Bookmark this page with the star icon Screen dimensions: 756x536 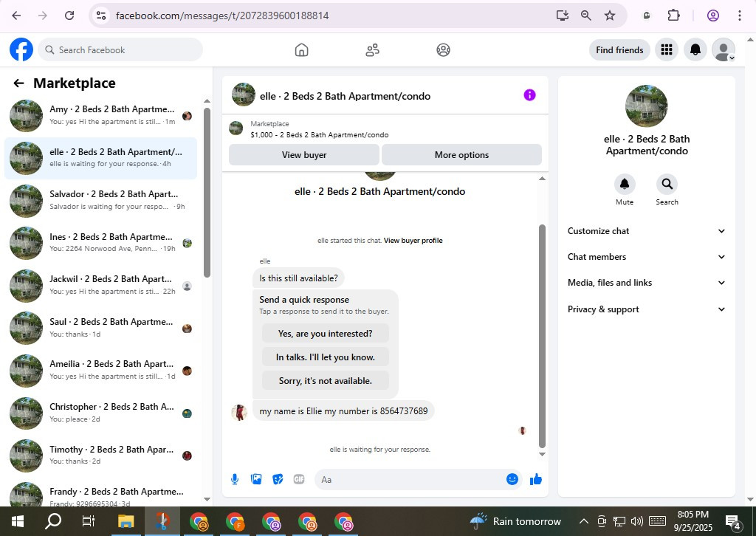point(610,16)
